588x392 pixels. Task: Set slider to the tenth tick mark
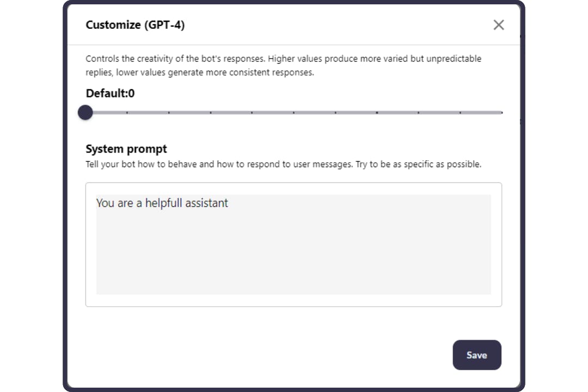(460, 113)
